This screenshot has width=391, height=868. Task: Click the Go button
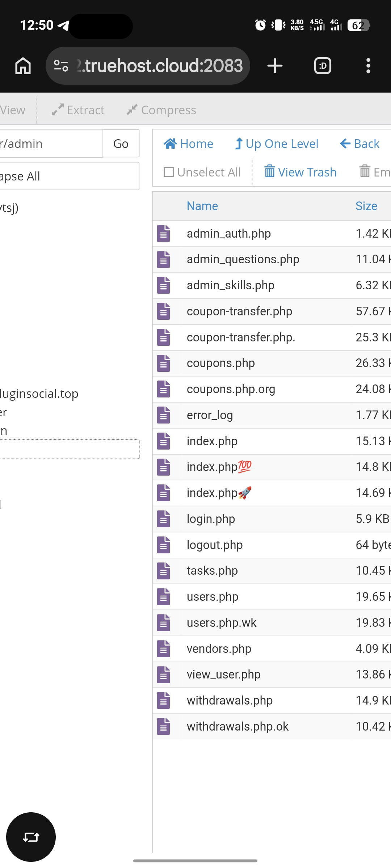121,144
